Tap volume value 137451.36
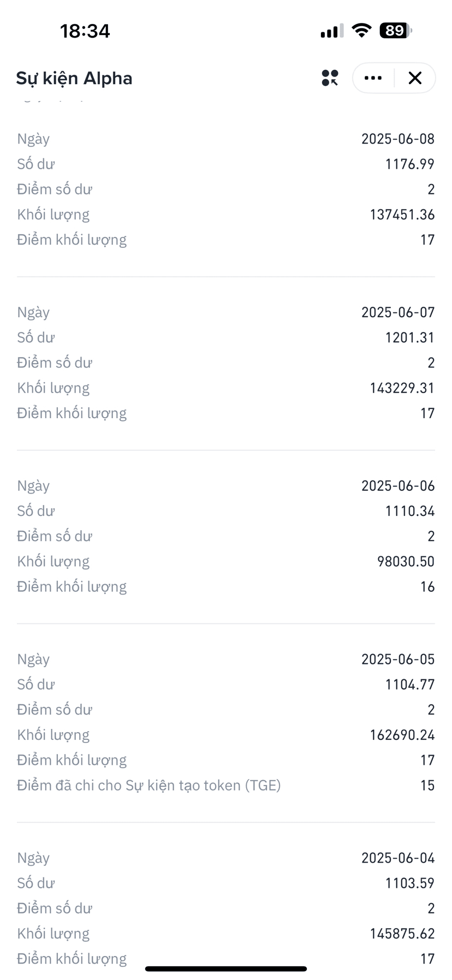The height and width of the screenshot is (980, 452). click(x=402, y=215)
